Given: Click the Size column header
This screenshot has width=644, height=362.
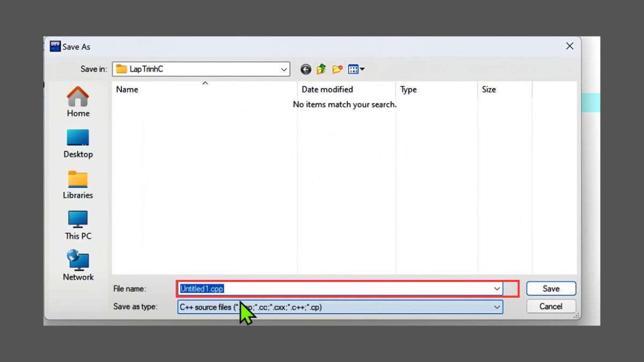Looking at the screenshot, I should point(488,89).
